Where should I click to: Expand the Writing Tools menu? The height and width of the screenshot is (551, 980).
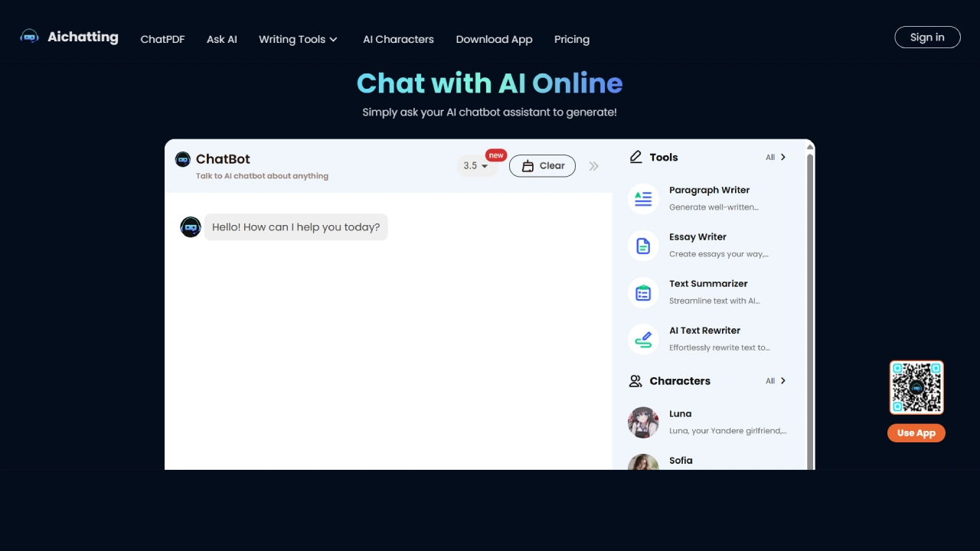(x=298, y=39)
